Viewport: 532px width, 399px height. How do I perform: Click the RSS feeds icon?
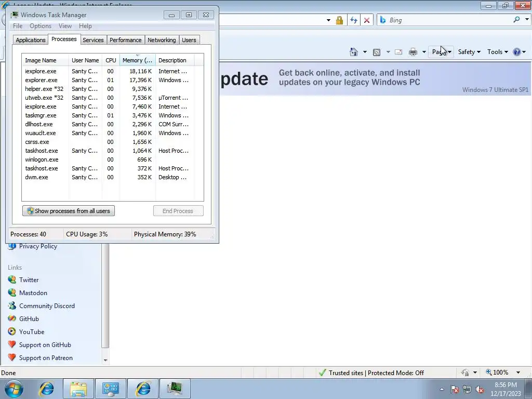click(x=376, y=52)
